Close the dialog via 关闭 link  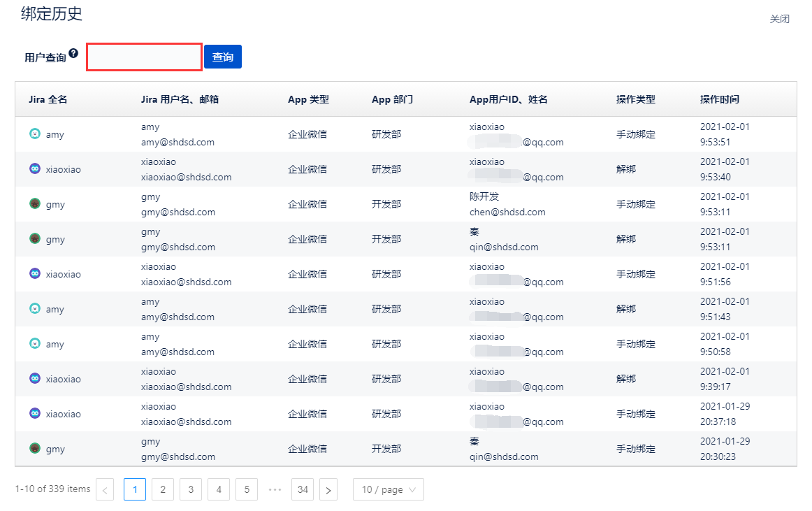tap(779, 19)
